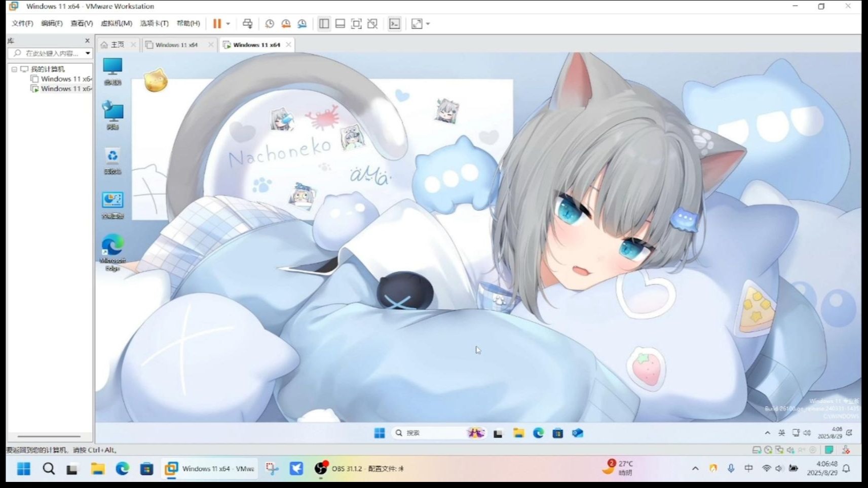Select the powered-off Windows 11 x64 in library tree
Screen dimensions: 868x488
62,79
